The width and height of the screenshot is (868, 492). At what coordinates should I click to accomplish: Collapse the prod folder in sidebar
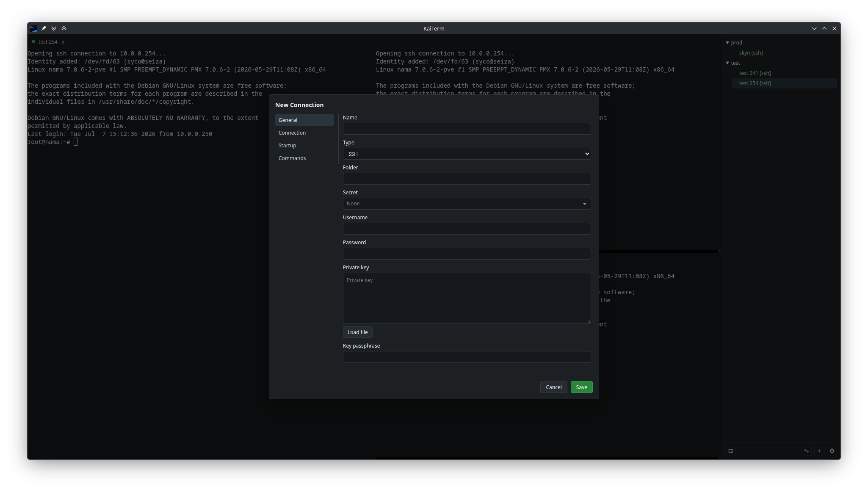(727, 43)
